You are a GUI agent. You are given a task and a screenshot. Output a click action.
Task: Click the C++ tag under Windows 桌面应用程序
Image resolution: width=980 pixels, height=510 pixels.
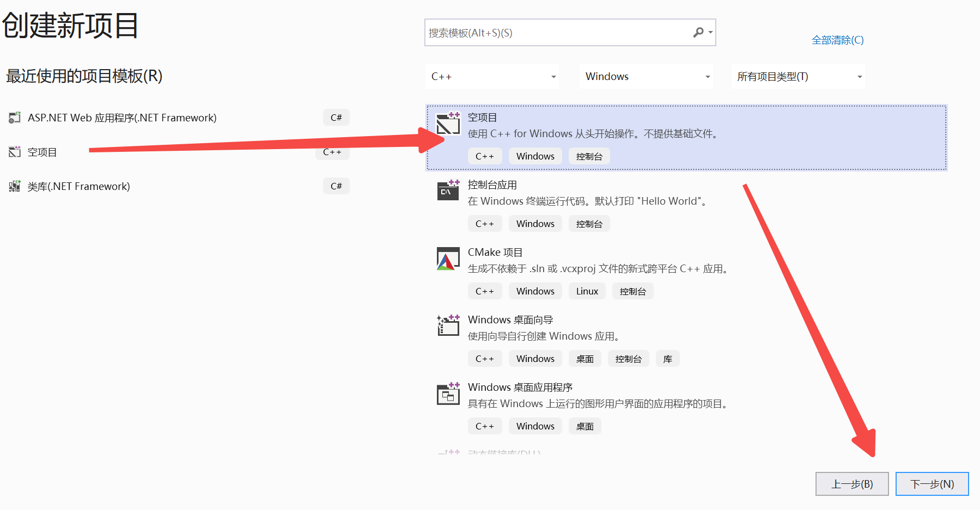(x=485, y=426)
